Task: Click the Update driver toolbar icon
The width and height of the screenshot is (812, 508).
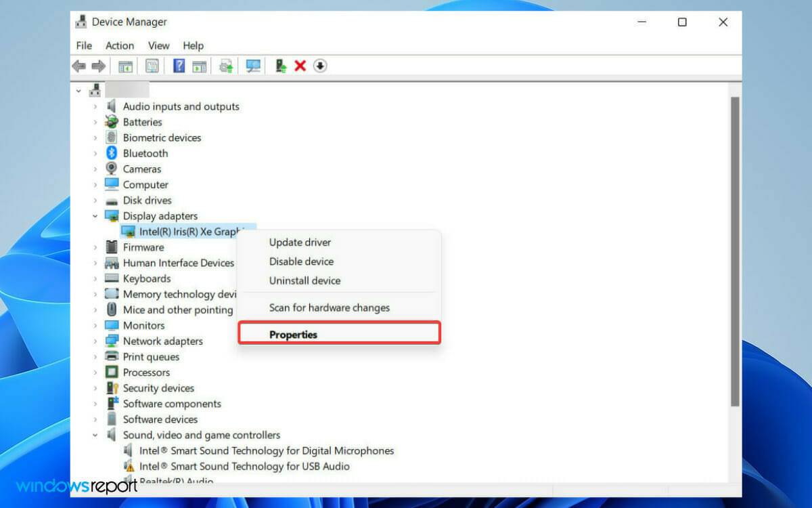Action: coord(225,66)
